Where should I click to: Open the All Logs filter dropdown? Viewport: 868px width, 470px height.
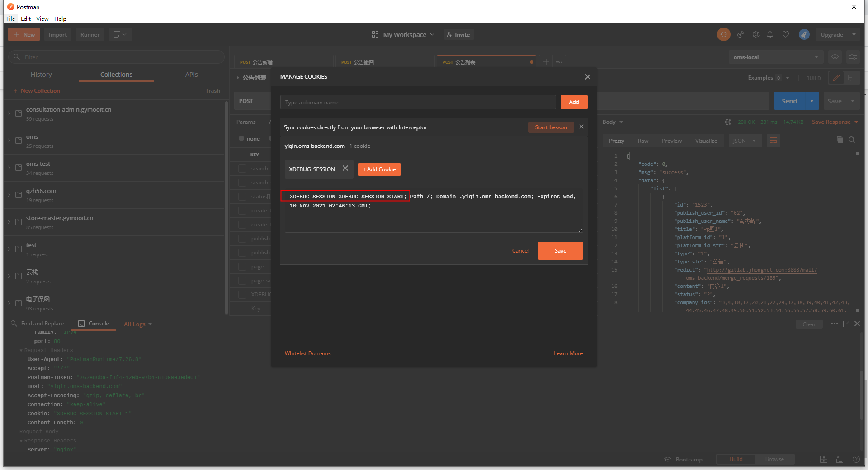click(138, 324)
